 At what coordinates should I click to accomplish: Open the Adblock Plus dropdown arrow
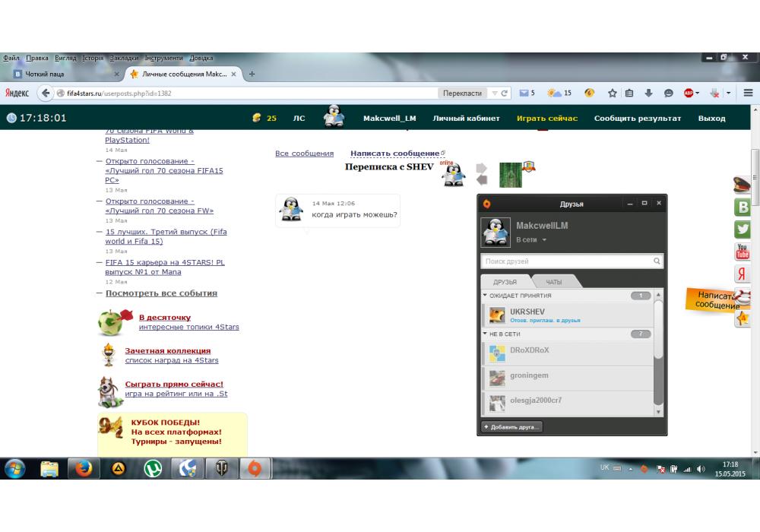click(698, 93)
